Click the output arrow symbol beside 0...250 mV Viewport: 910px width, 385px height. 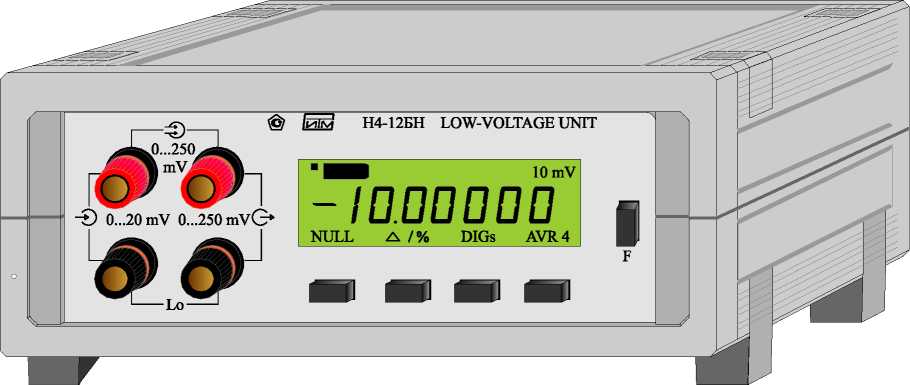[x=263, y=218]
